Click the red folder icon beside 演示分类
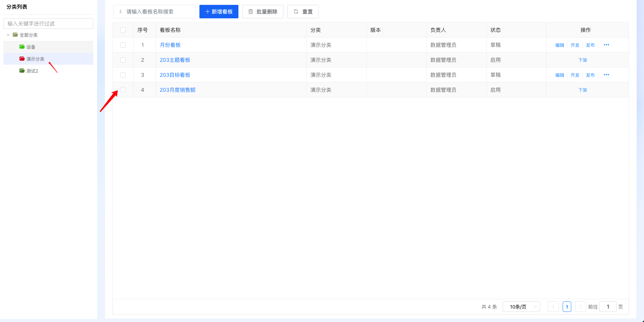Viewport: 644px width, 322px height. tap(22, 59)
